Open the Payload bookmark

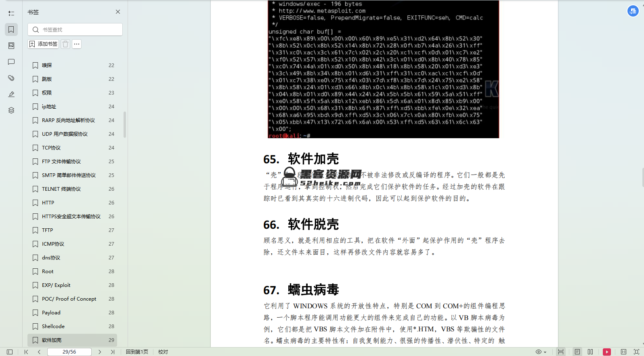[72, 313]
